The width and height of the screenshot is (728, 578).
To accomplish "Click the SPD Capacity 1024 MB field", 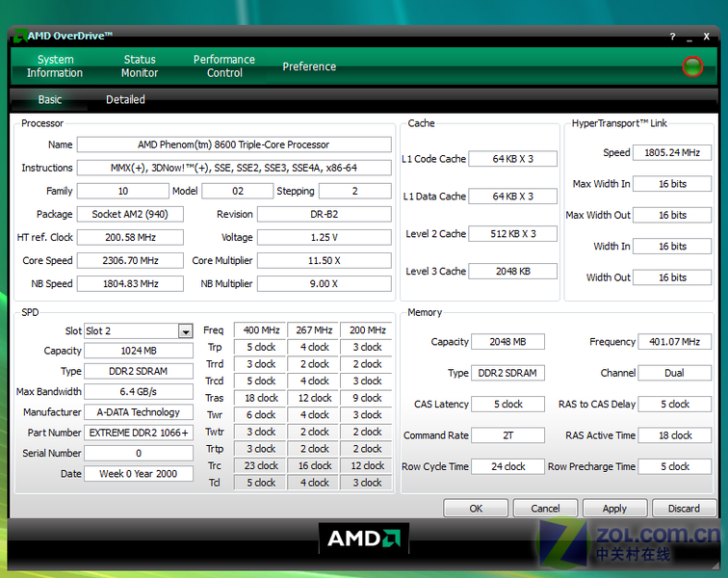I will pyautogui.click(x=139, y=351).
